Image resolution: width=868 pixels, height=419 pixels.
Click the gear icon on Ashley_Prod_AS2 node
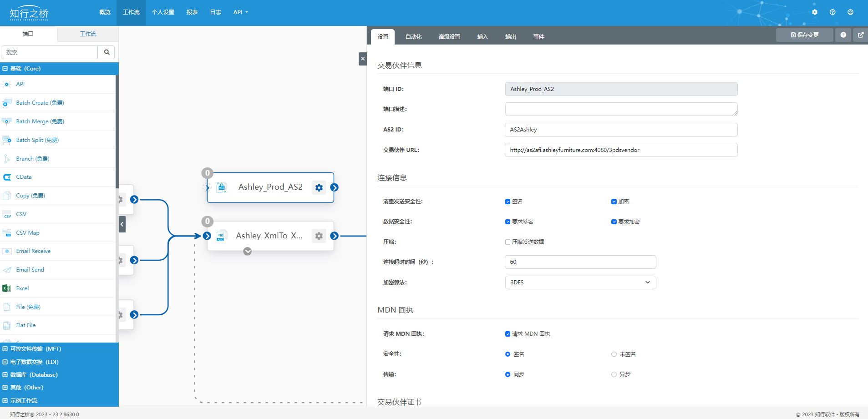(319, 187)
